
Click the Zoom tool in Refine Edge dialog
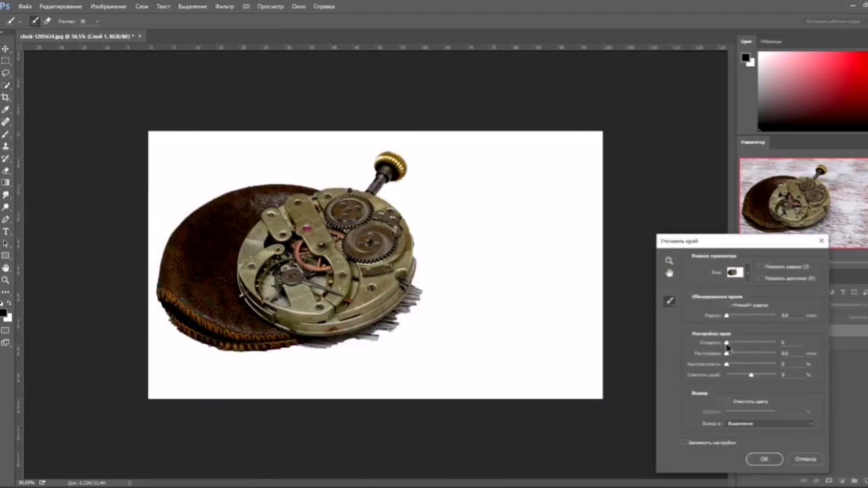click(669, 261)
